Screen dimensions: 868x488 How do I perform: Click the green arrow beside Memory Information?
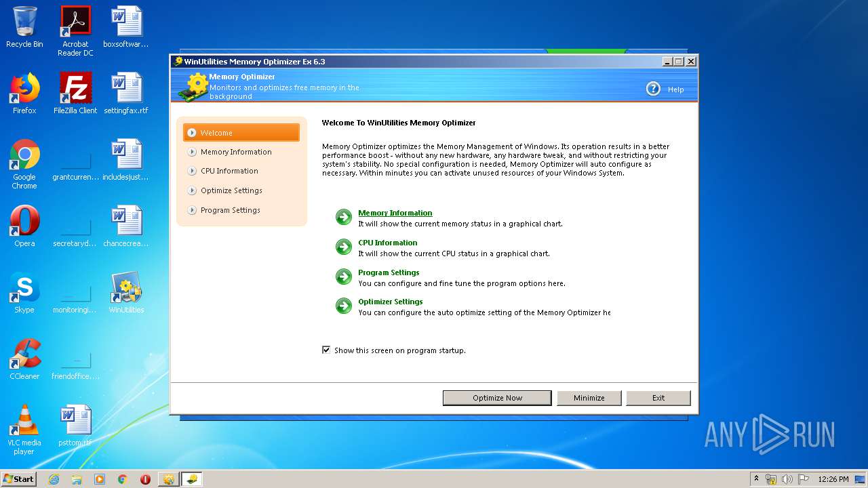click(344, 217)
